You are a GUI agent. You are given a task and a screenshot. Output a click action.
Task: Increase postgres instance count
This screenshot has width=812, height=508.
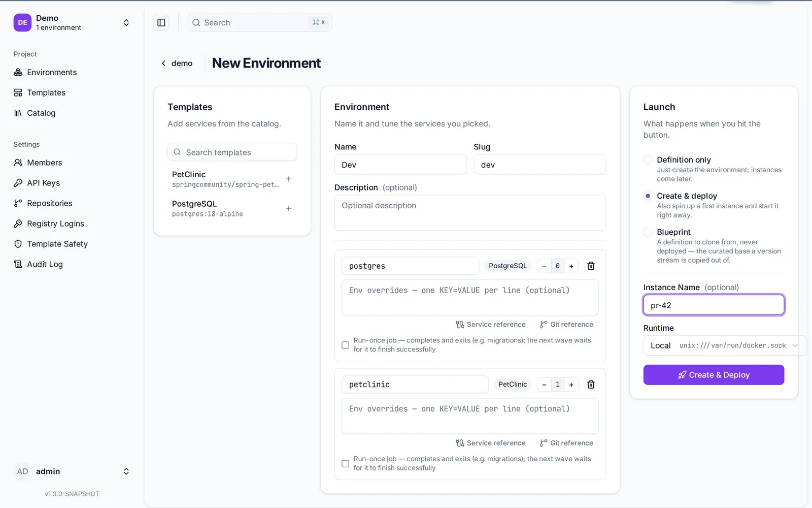571,266
